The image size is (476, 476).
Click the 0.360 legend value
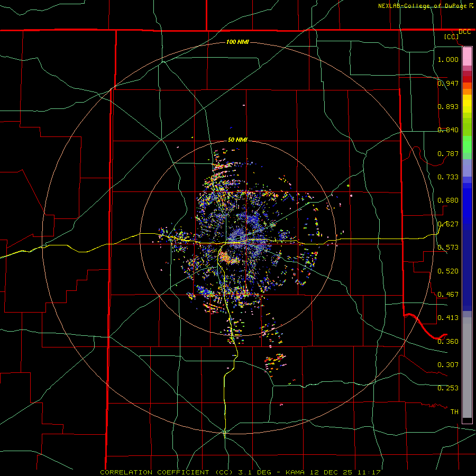(x=448, y=342)
